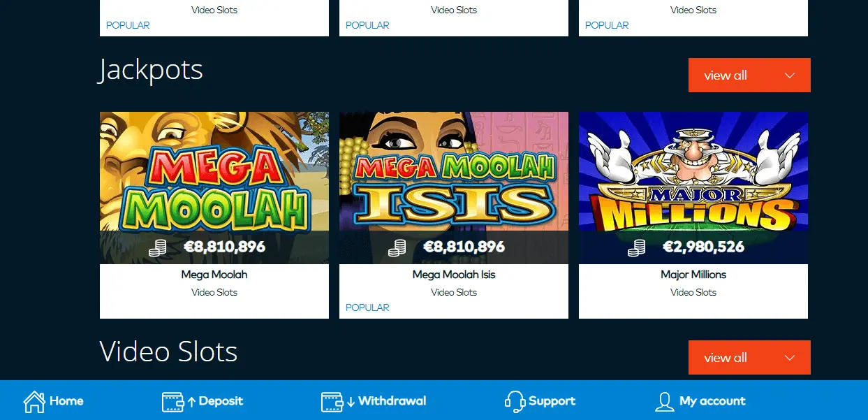868x420 pixels.
Task: Click the Major Millions title text
Action: (693, 275)
